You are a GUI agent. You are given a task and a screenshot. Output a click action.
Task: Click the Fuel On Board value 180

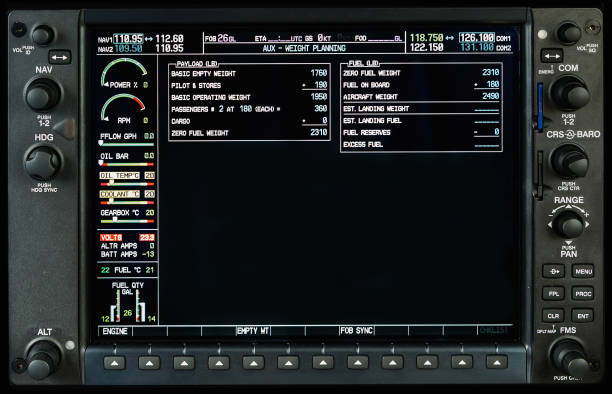(492, 84)
